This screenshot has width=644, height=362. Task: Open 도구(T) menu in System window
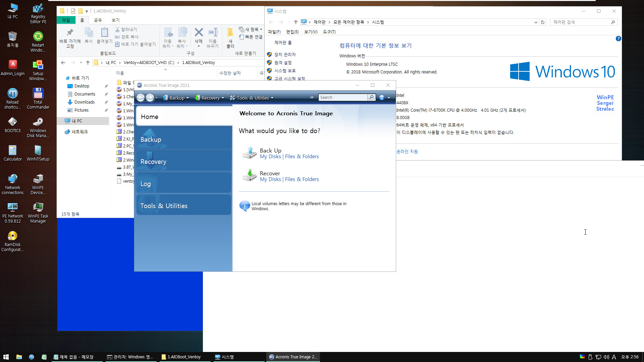[329, 32]
